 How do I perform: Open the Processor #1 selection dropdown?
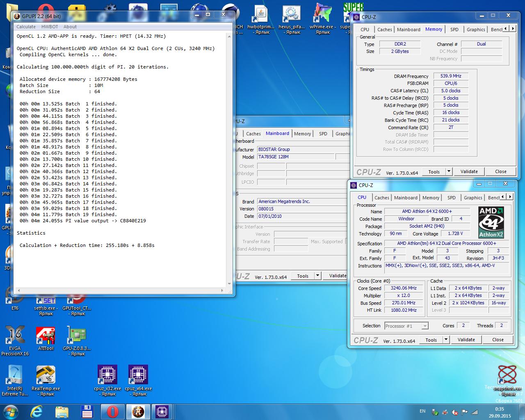pos(406,326)
